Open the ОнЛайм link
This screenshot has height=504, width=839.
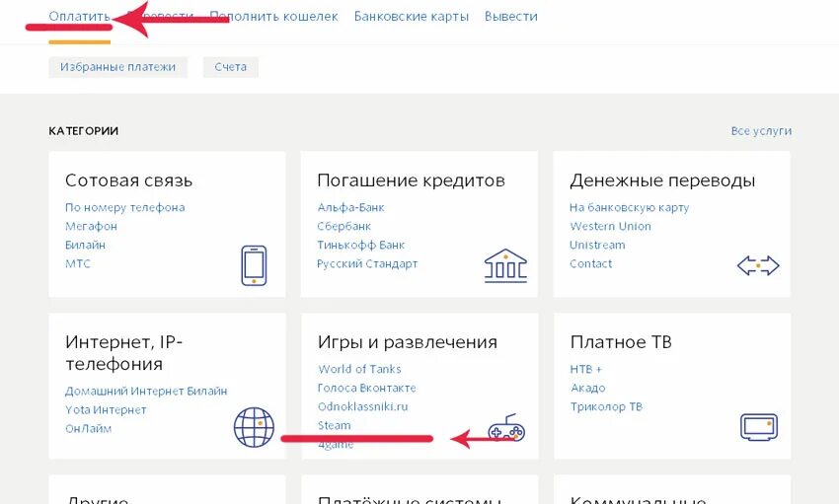(88, 429)
